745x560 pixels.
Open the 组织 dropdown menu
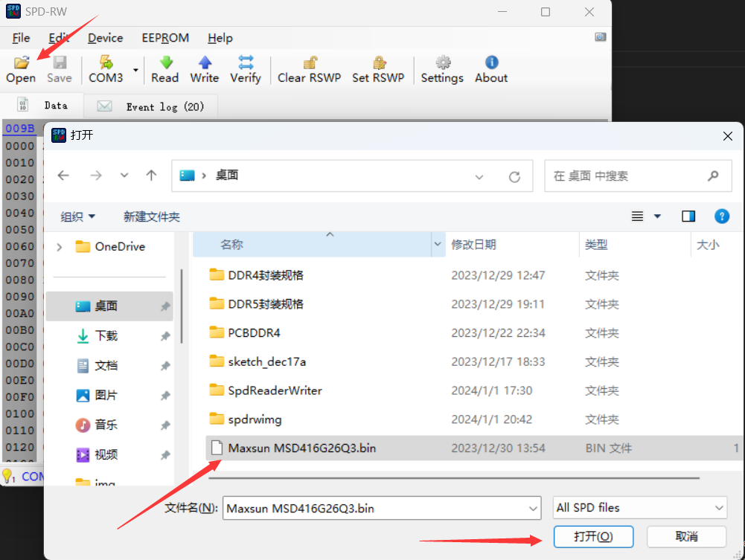(x=78, y=217)
